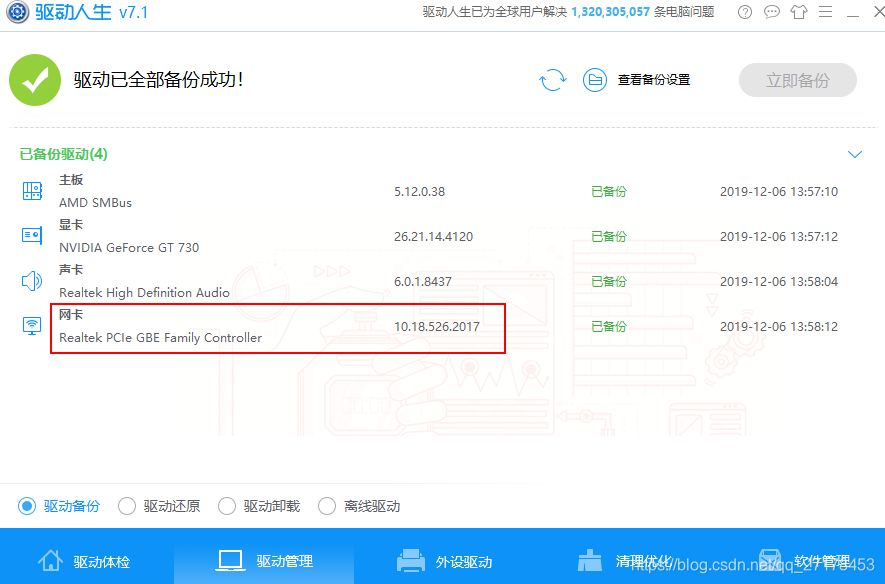Switch to 驱动体检 tab
The width and height of the screenshot is (885, 584).
coord(84,561)
